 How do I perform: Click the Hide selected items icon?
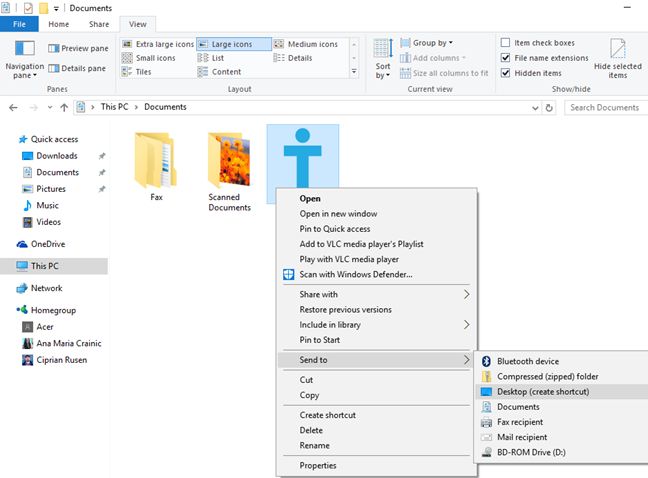[x=617, y=51]
